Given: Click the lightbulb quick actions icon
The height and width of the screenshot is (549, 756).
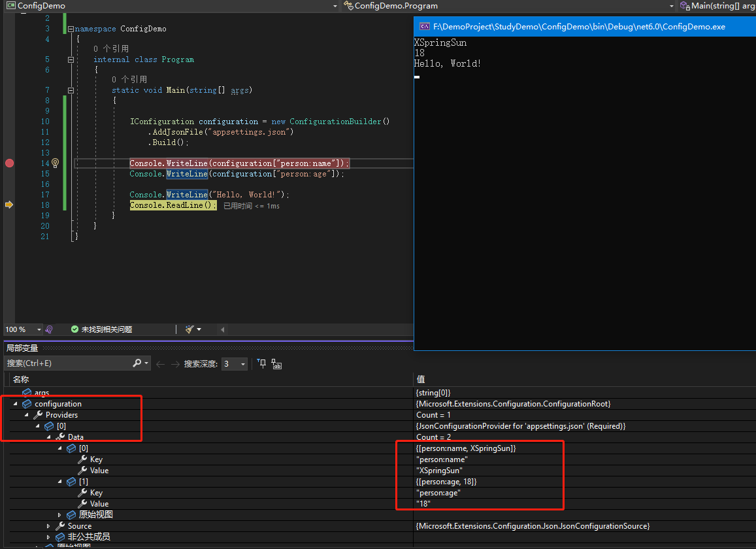Looking at the screenshot, I should pos(56,163).
